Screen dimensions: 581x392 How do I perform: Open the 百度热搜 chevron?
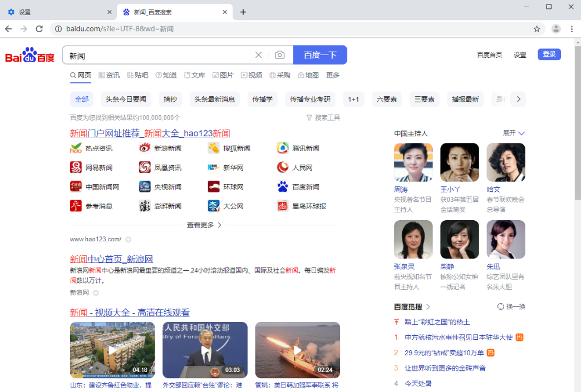pyautogui.click(x=428, y=307)
